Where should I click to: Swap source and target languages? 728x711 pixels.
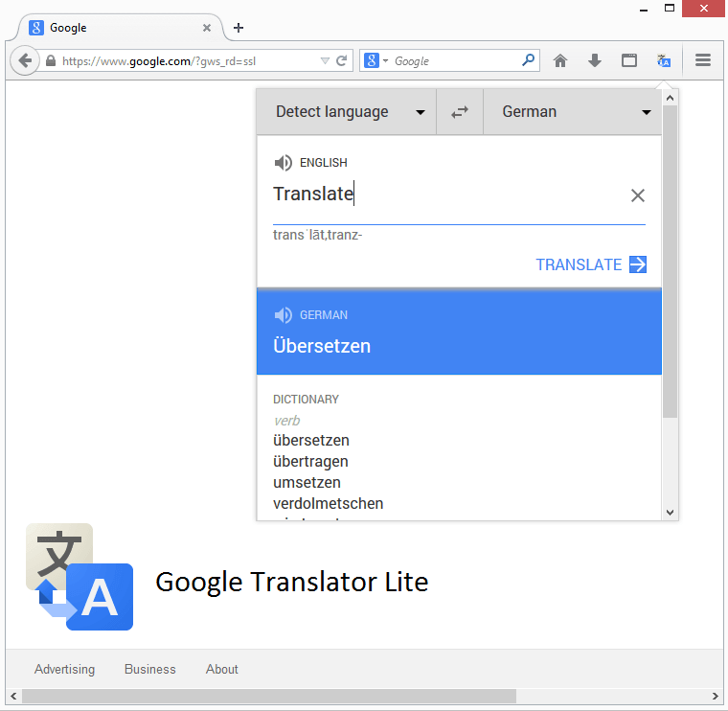[x=460, y=112]
